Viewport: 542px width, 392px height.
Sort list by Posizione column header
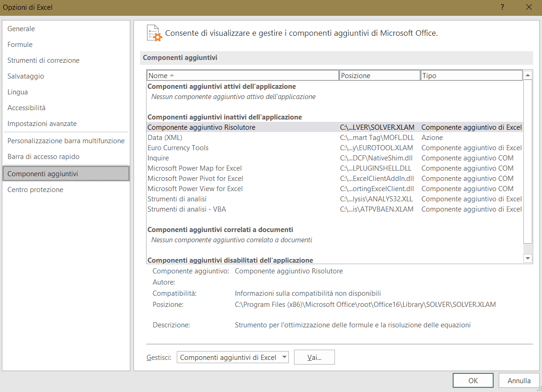(x=379, y=75)
